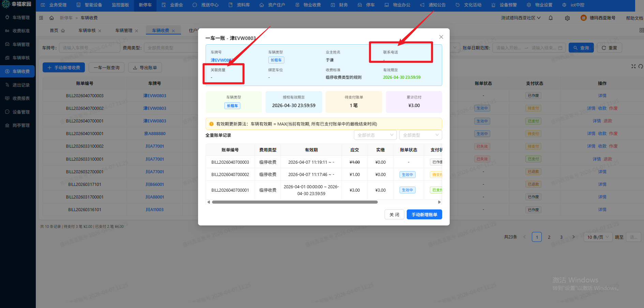Click the 关闭 button in the dialog
Image resolution: width=644 pixels, height=308 pixels.
click(394, 215)
